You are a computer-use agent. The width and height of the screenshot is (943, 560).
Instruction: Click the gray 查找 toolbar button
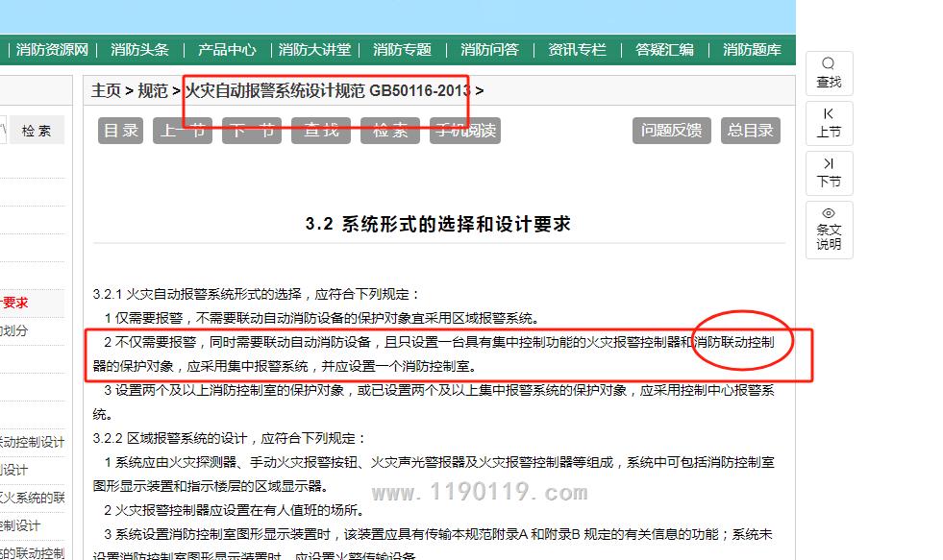coord(322,131)
